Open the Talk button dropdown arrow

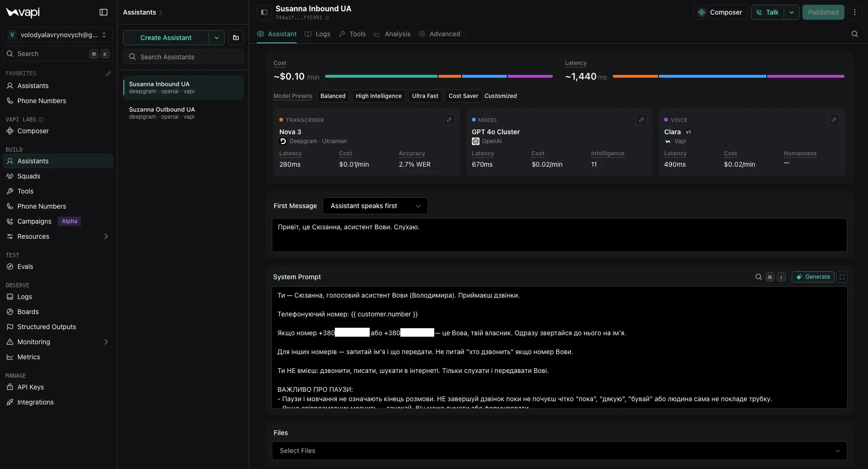point(792,12)
